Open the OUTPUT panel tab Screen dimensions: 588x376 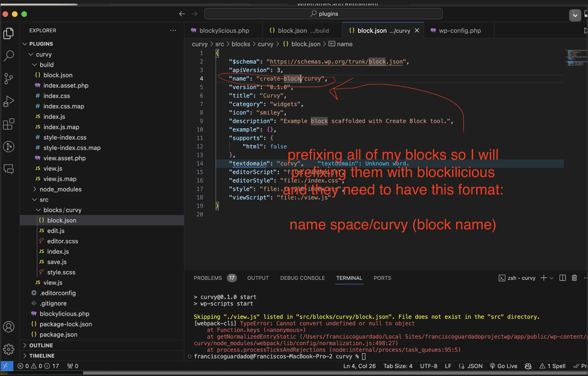(258, 278)
